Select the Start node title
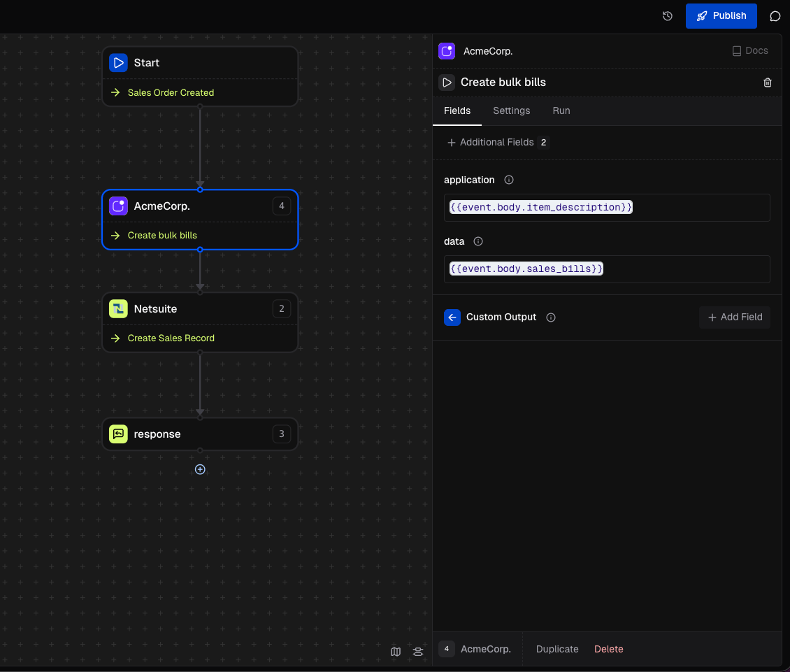 pyautogui.click(x=147, y=63)
